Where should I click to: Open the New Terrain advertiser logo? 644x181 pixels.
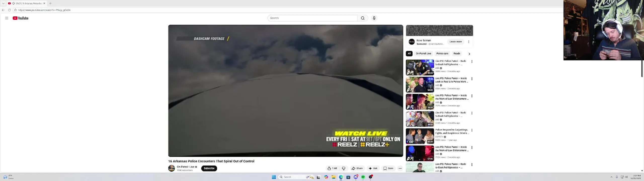pyautogui.click(x=412, y=42)
